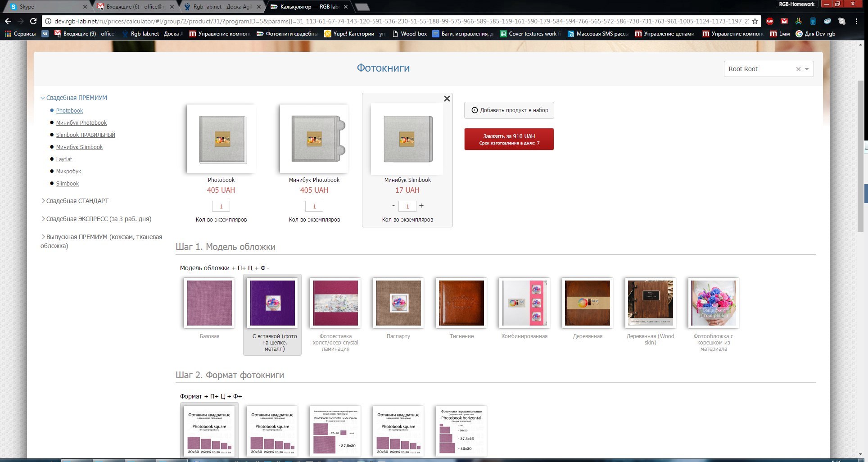Screen dimensions: 868x462
Task: Bookmark this page with the star icon
Action: [x=755, y=21]
